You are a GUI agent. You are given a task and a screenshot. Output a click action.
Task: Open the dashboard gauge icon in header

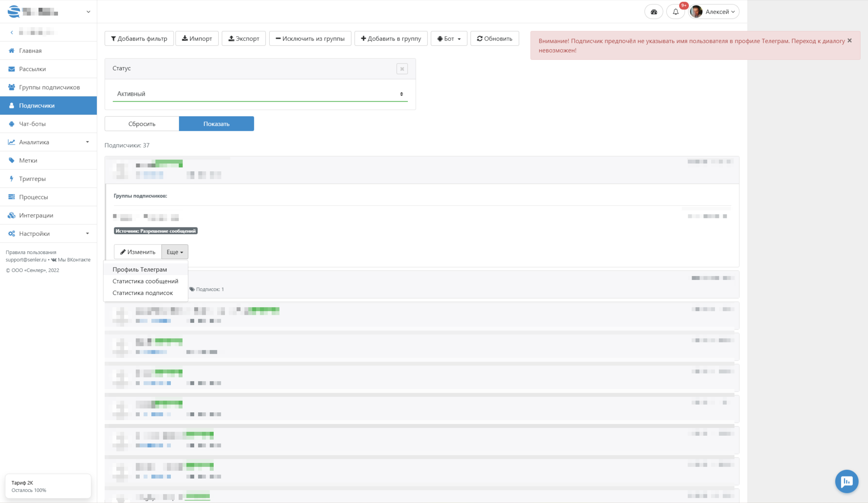tap(654, 12)
